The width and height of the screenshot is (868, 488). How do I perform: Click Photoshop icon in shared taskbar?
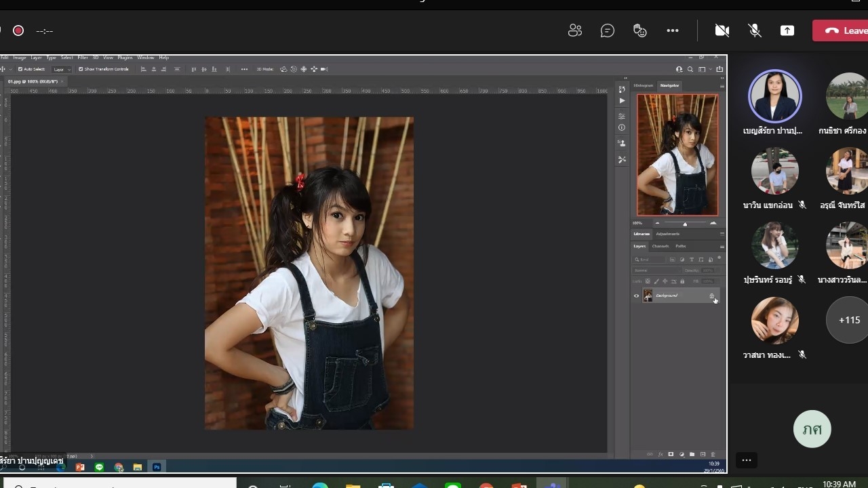pos(157,467)
